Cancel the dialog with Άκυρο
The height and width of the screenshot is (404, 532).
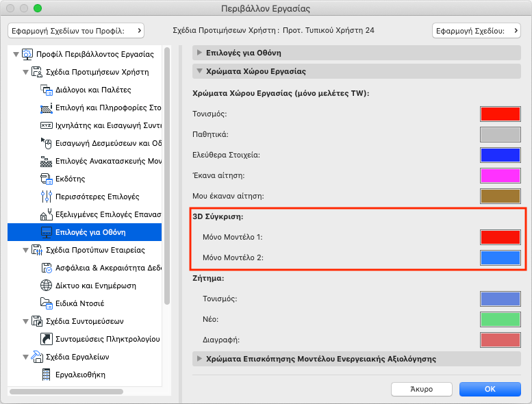421,389
